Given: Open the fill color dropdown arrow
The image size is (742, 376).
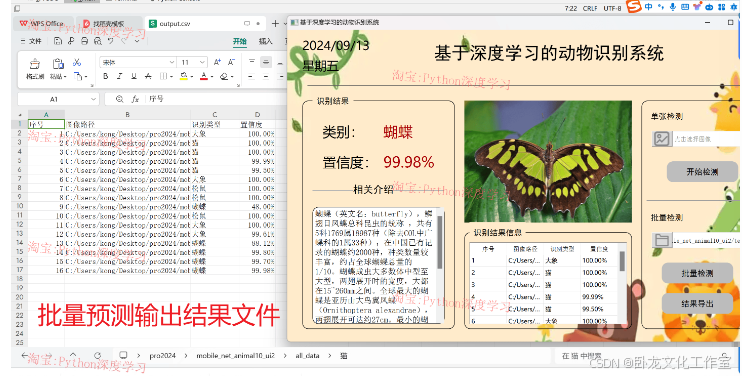Looking at the screenshot, I should [x=191, y=77].
